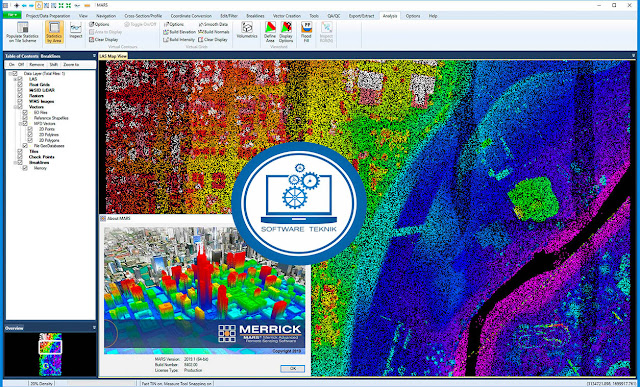Apply Smooth Data in Virtual Grids
Viewport: 640px width, 387px height.
tap(213, 24)
